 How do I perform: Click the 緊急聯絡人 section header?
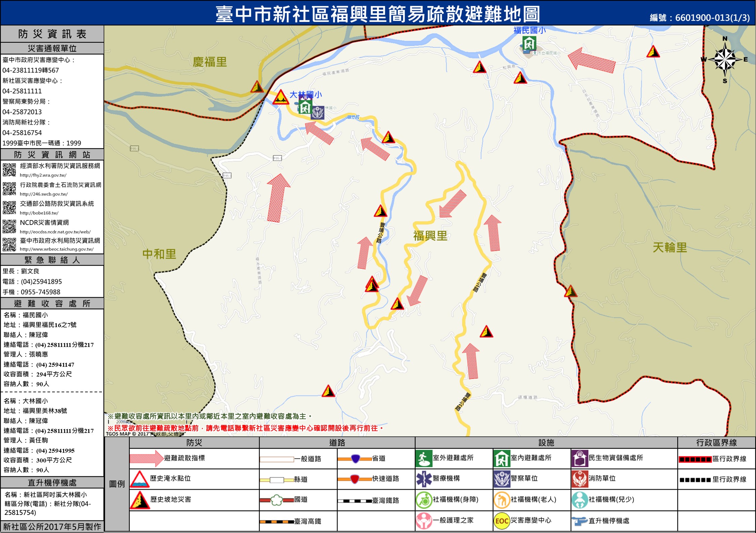click(x=52, y=260)
